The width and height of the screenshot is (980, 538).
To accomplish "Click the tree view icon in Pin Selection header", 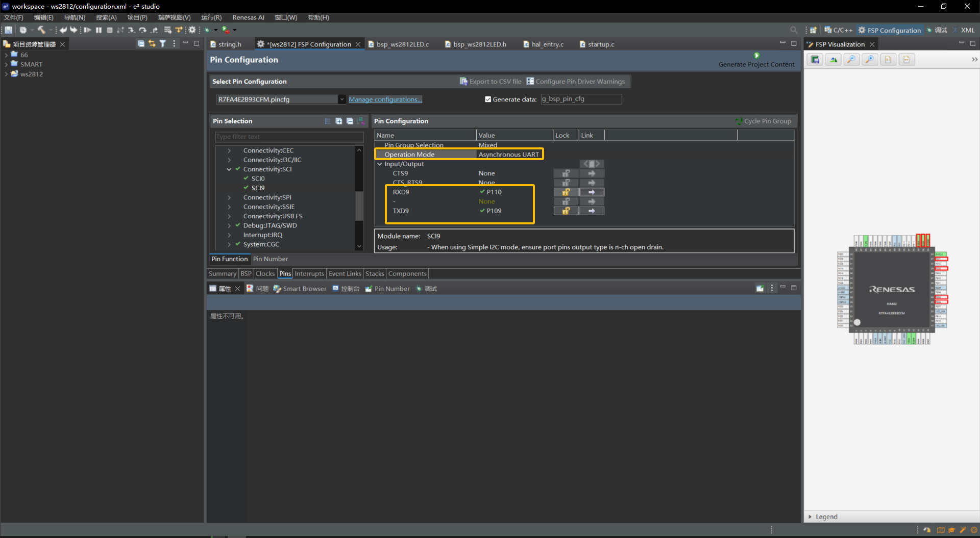I will [327, 121].
